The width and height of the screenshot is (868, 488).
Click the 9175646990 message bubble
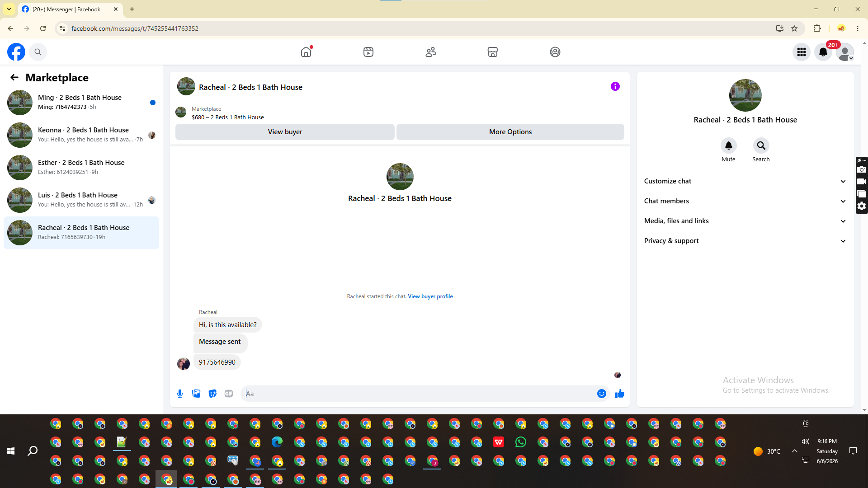pos(217,362)
